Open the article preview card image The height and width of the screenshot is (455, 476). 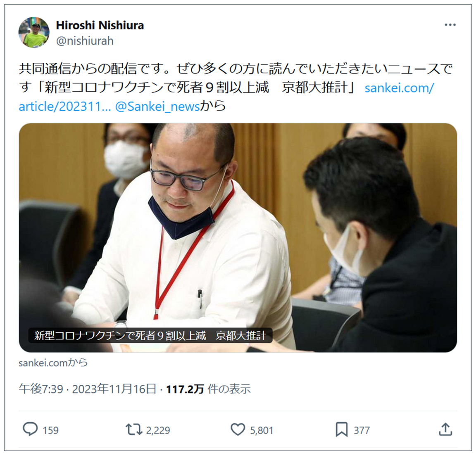click(x=238, y=237)
